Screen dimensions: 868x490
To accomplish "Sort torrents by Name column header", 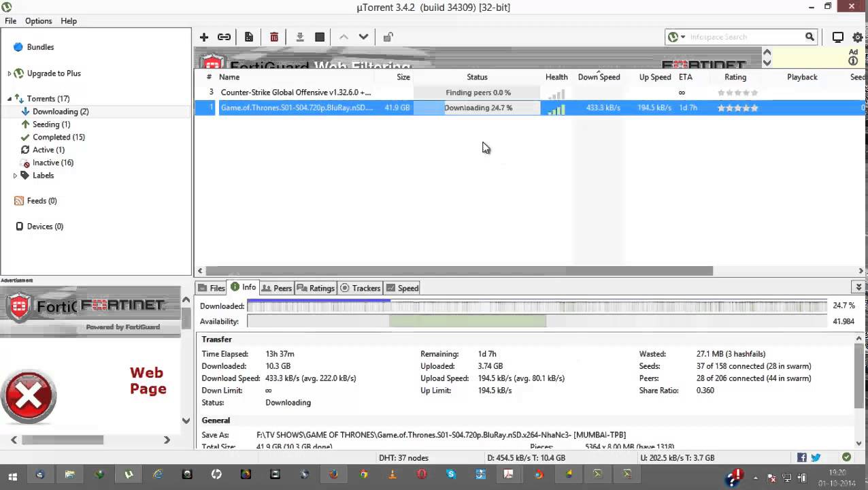I will (x=229, y=77).
